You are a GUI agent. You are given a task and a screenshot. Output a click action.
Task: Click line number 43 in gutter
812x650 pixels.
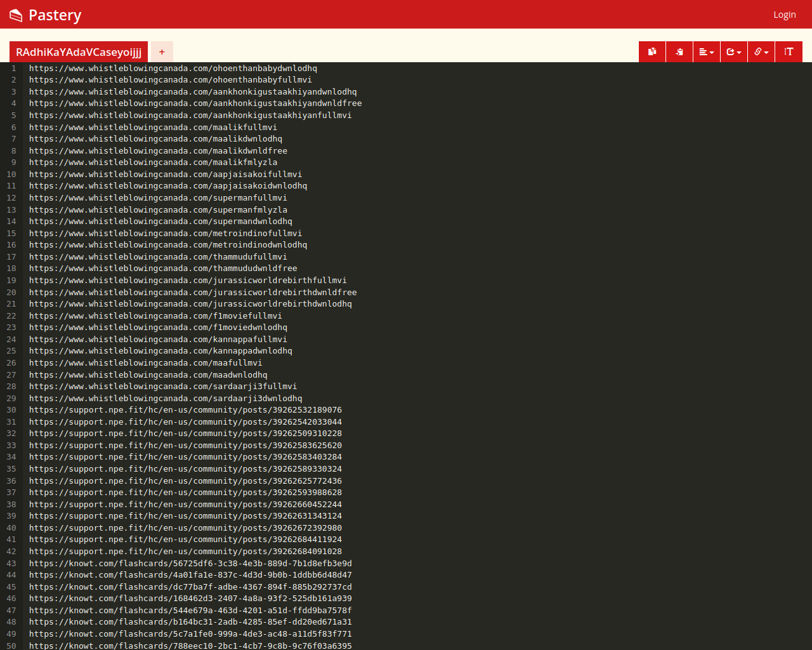(x=11, y=564)
